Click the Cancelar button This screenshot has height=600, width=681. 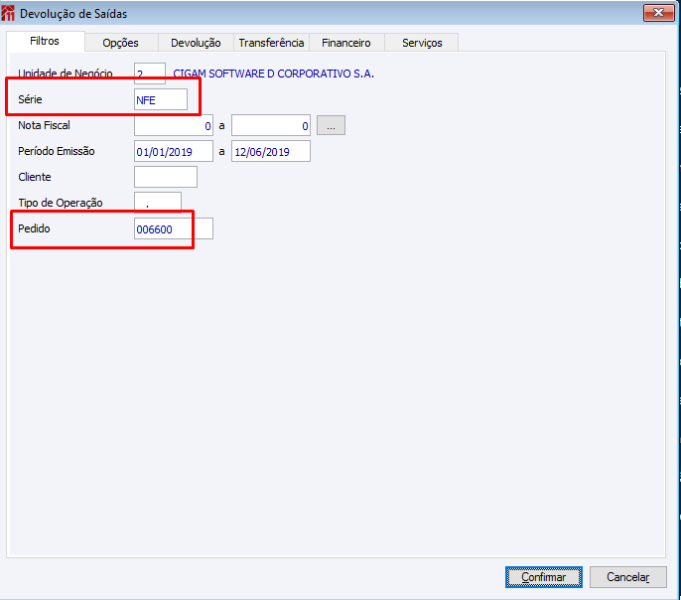[628, 577]
